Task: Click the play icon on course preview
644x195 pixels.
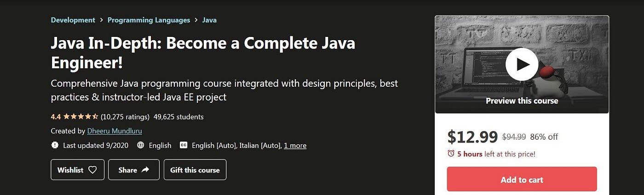Action: [522, 64]
